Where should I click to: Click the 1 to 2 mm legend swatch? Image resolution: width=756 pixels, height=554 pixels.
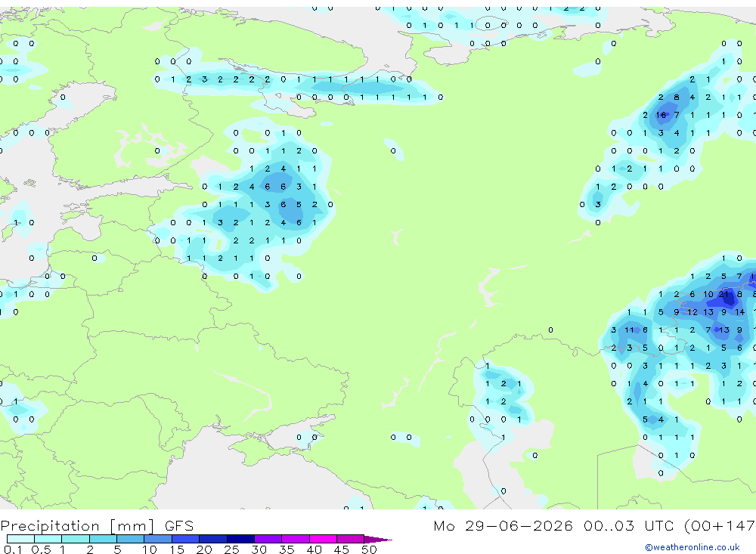pyautogui.click(x=75, y=539)
